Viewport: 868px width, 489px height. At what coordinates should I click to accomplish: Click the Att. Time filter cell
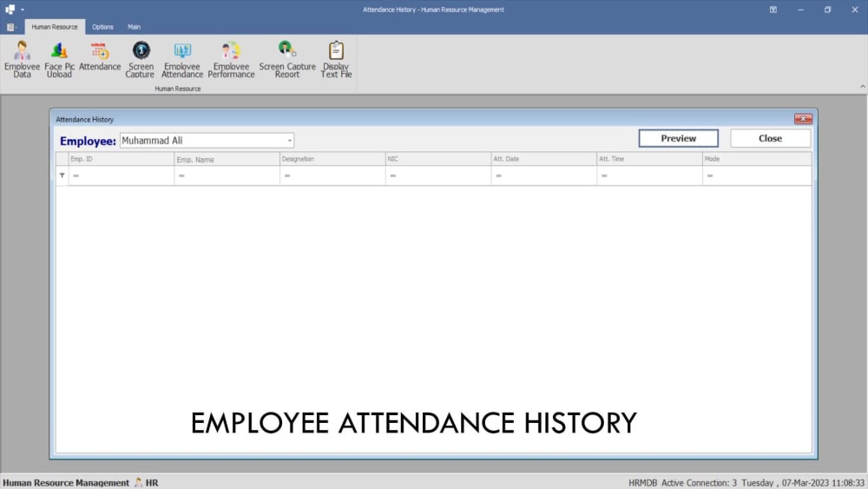(x=649, y=175)
